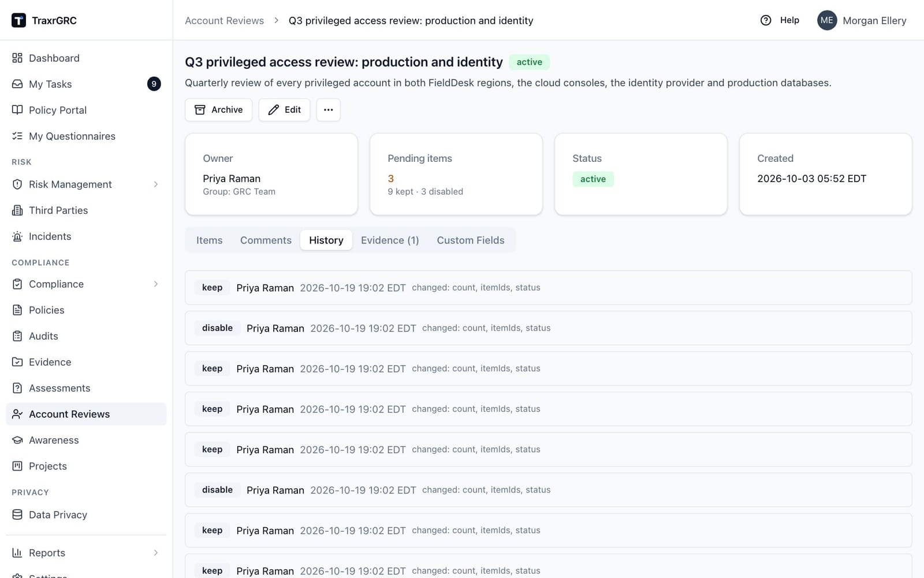Click the active badge in Status card
The height and width of the screenshot is (578, 924).
point(593,179)
